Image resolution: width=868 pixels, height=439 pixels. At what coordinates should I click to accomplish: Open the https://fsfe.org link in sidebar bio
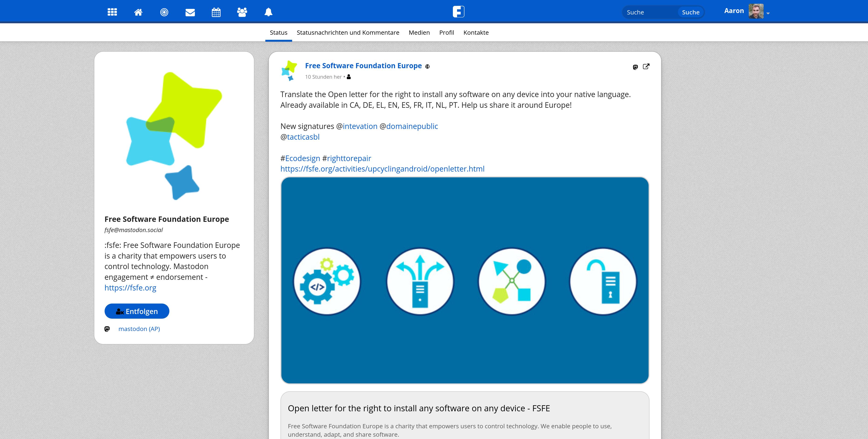pyautogui.click(x=130, y=288)
